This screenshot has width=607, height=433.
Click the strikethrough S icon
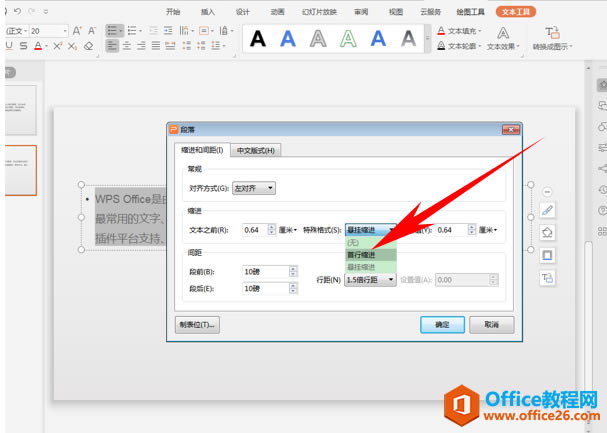pos(23,46)
